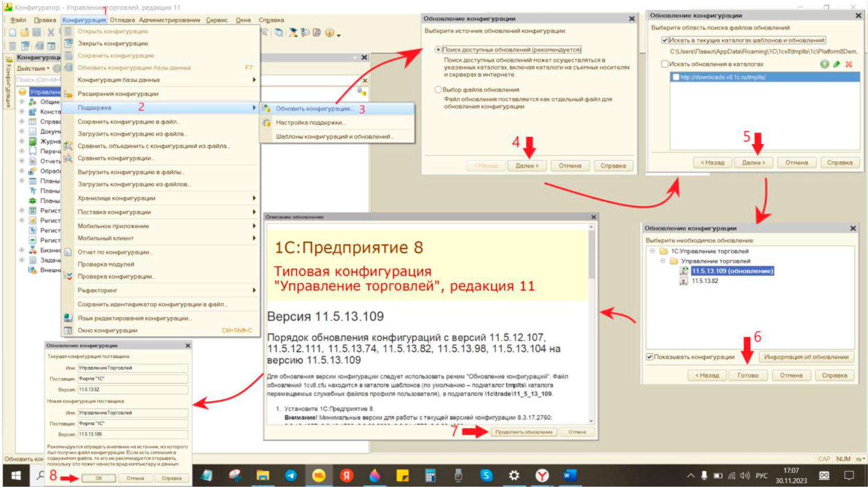The height and width of the screenshot is (487, 868).
Task: Expand the Обработки tree node
Action: coord(22,171)
